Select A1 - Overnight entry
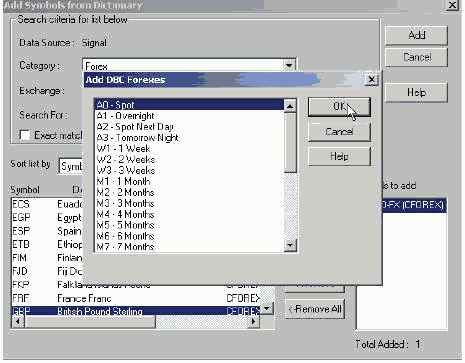 pyautogui.click(x=189, y=116)
